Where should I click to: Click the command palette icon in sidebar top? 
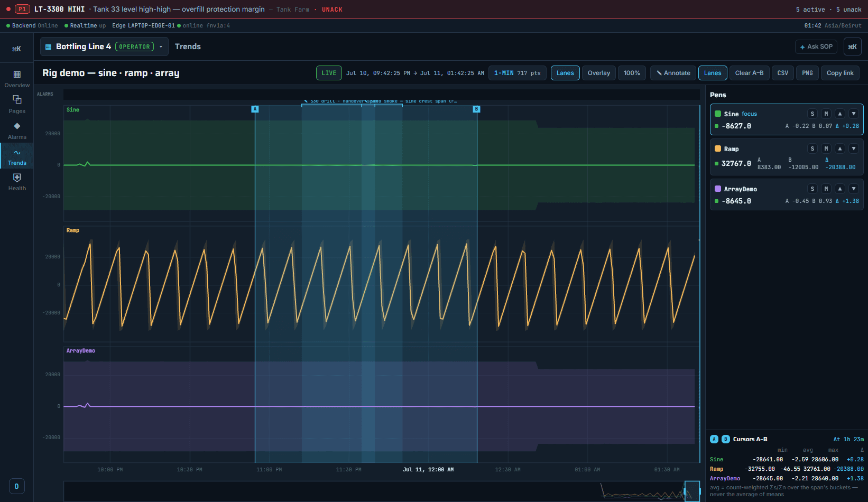16,49
